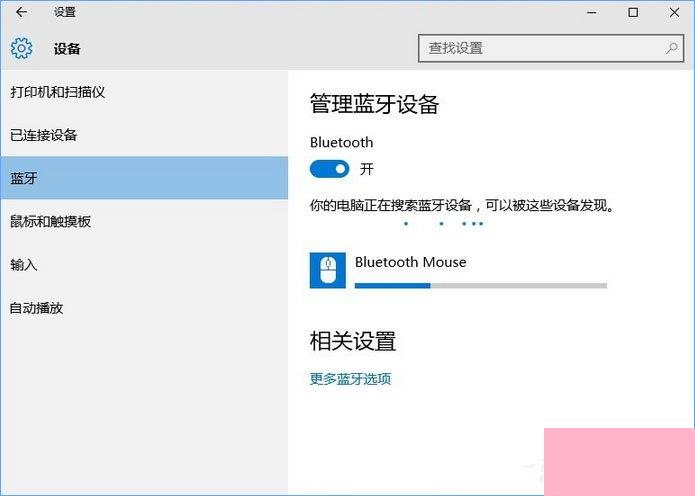Close the Settings window
The image size is (695, 496).
click(x=674, y=12)
